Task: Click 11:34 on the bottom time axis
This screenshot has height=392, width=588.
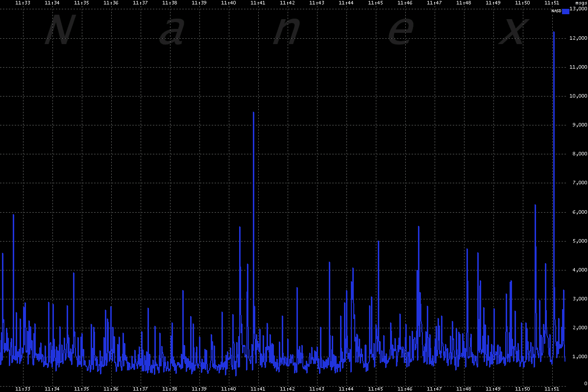Action: 52,389
